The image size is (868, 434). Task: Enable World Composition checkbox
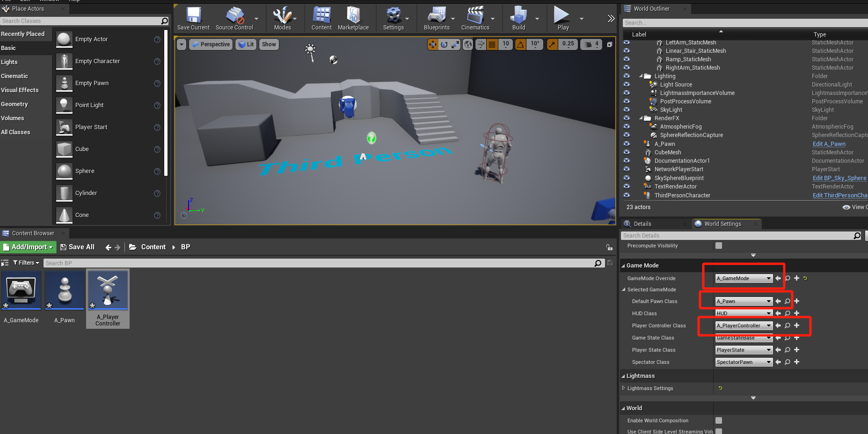tap(719, 420)
